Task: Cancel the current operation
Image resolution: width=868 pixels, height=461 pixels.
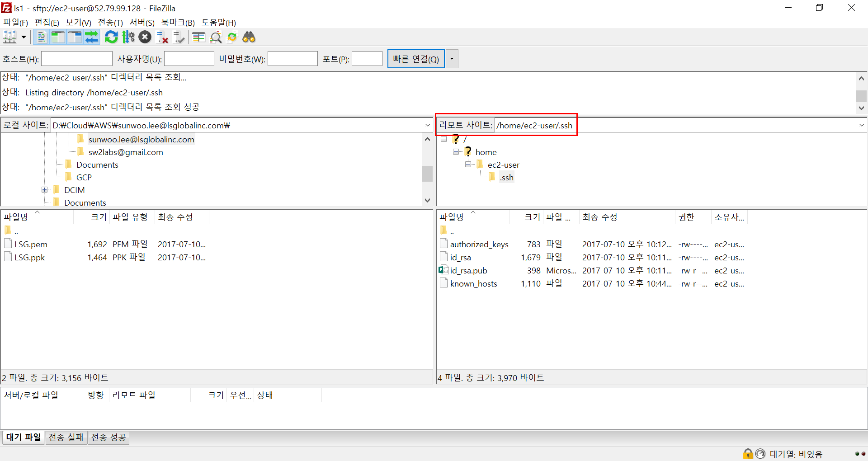Action: tap(145, 37)
